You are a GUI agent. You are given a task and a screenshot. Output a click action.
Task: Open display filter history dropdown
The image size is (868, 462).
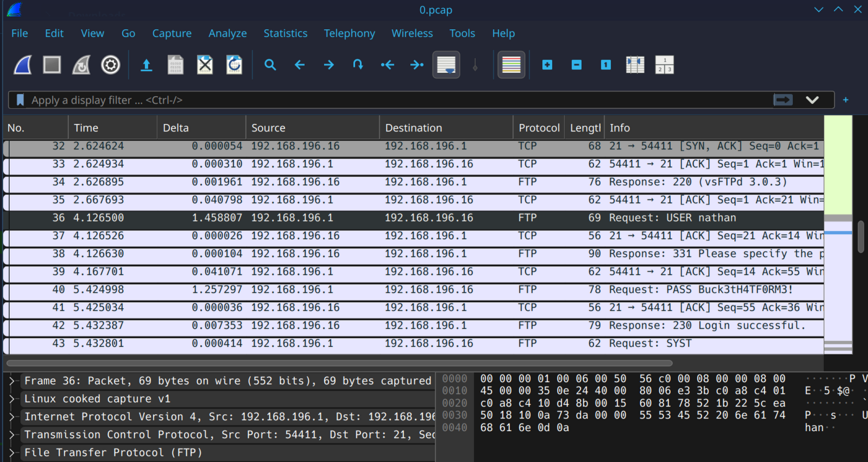[x=812, y=100]
